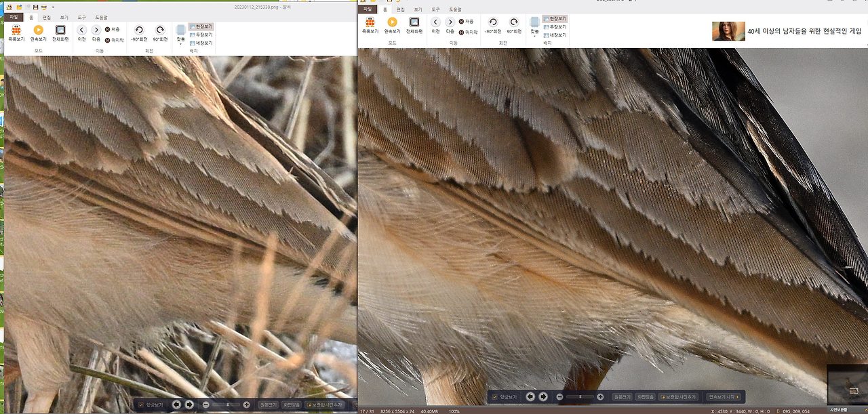Click 화면맞춤 button in left bottom bar

pyautogui.click(x=292, y=405)
